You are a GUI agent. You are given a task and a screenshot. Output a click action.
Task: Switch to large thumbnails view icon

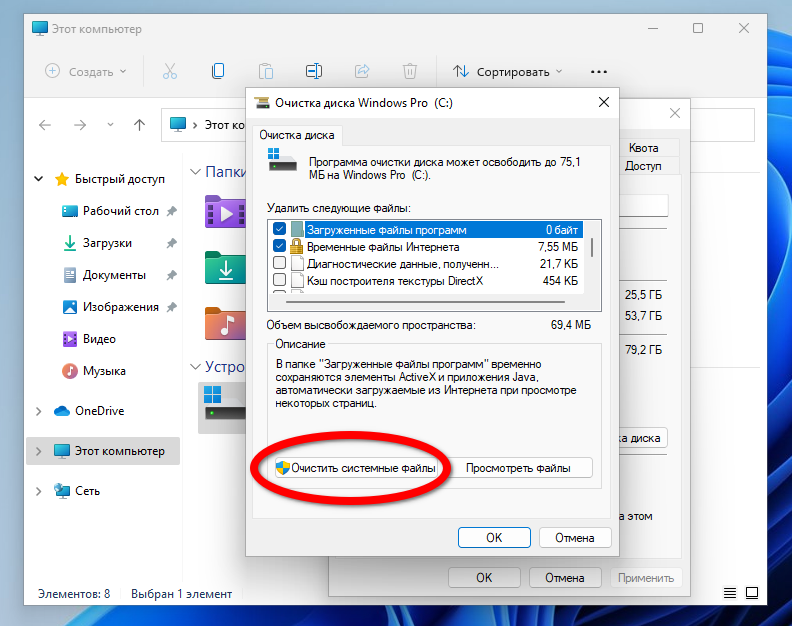752,593
